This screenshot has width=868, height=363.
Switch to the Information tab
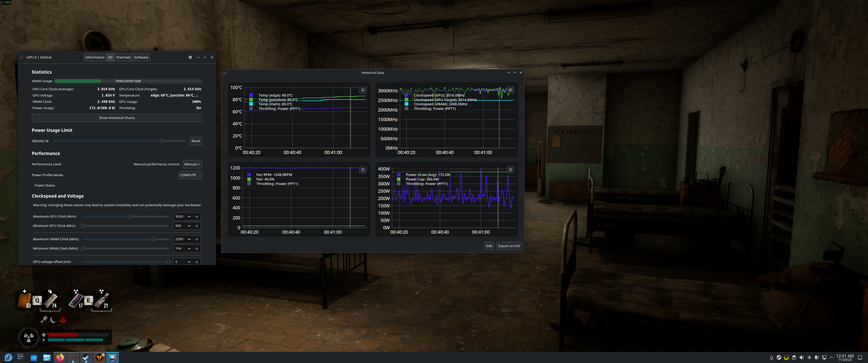click(95, 57)
